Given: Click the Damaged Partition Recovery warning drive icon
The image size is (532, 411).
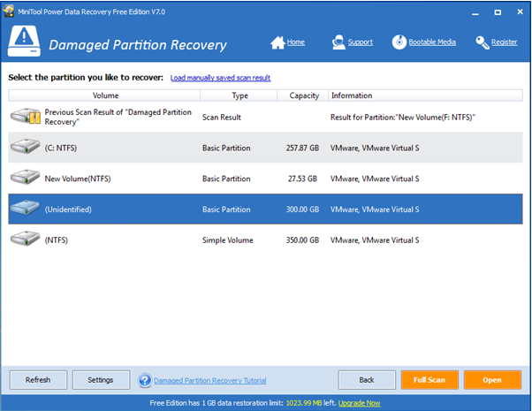Looking at the screenshot, I should point(24,41).
